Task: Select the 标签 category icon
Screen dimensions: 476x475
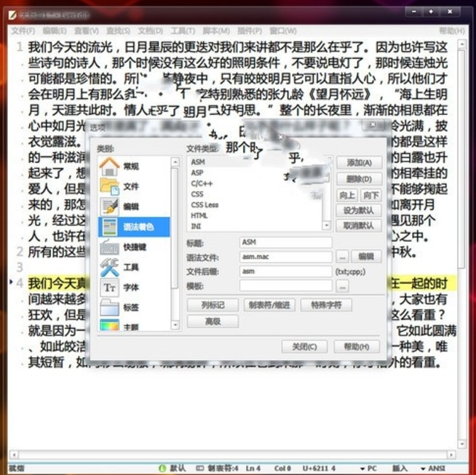Action: (x=109, y=307)
